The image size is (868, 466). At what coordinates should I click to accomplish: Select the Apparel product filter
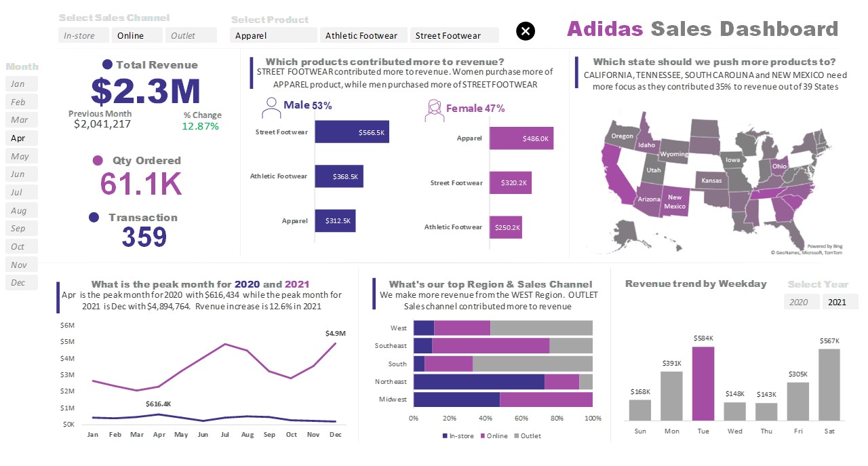(x=274, y=35)
